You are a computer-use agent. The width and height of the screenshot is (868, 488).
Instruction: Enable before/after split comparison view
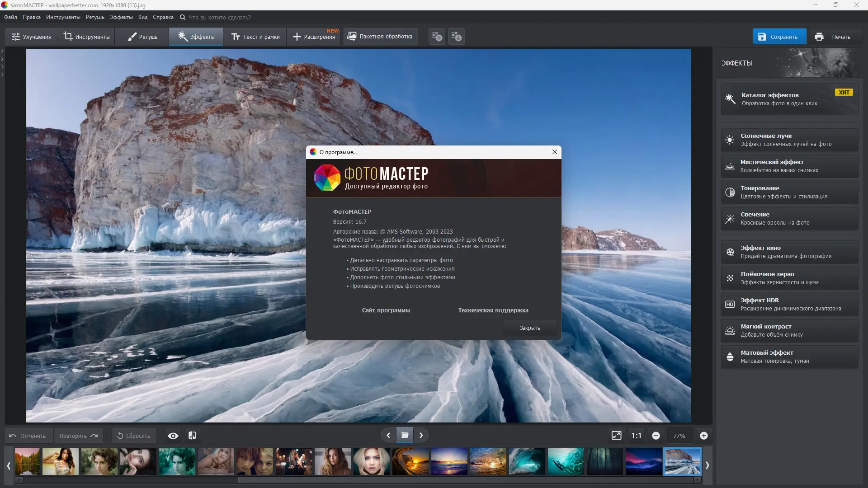[x=192, y=435]
